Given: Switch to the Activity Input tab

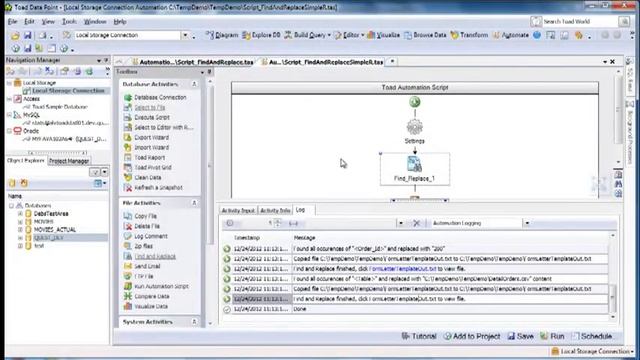Looking at the screenshot, I should coord(238,210).
